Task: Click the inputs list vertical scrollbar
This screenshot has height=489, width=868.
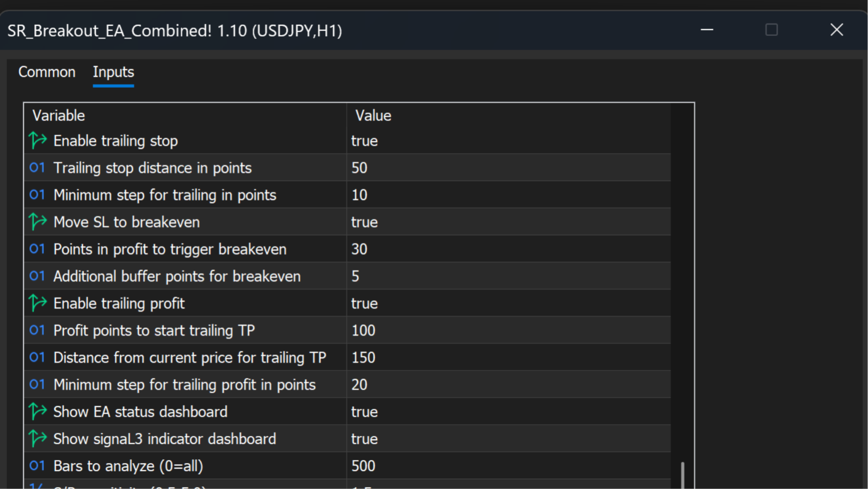Action: tap(683, 474)
